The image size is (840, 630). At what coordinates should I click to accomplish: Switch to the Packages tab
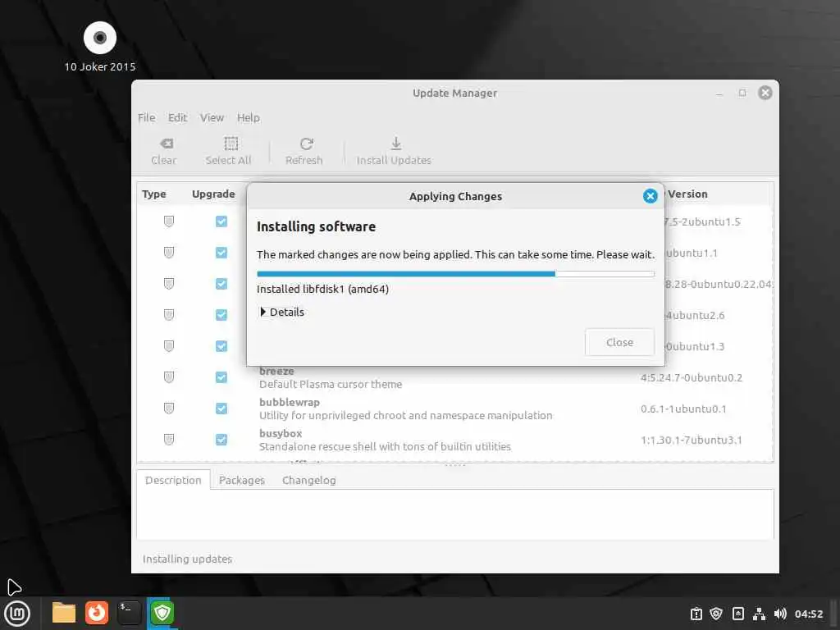pyautogui.click(x=242, y=480)
